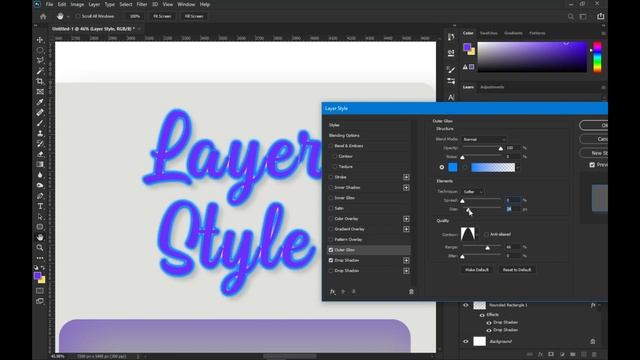Open the search magnifier icon
Image resolution: width=640 pixels, height=360 pixels.
[571, 16]
